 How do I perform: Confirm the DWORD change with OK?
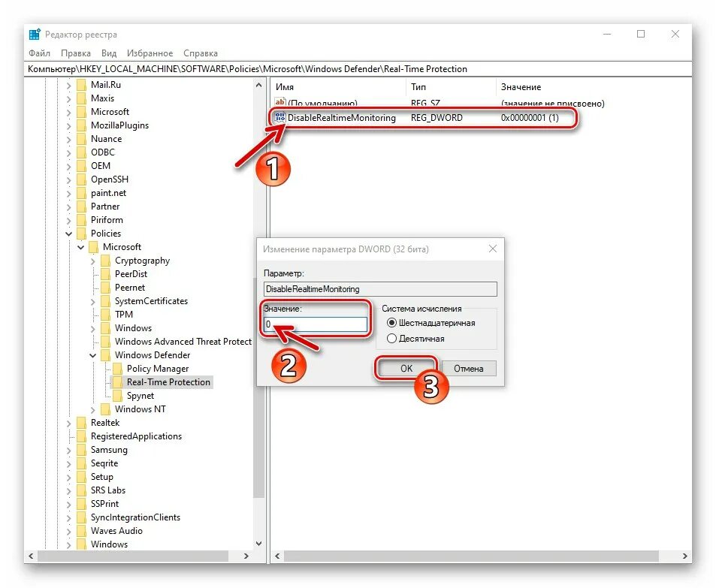[406, 369]
